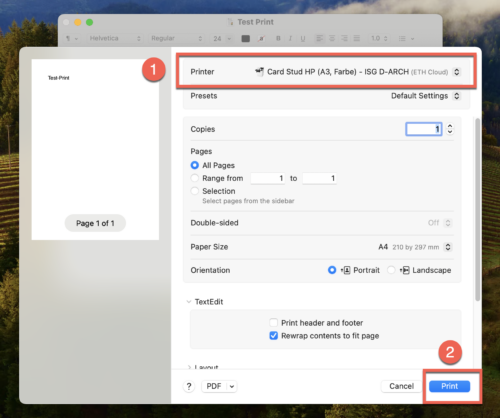Click the text background color button in TextEdit
The image size is (500, 418).
(262, 39)
